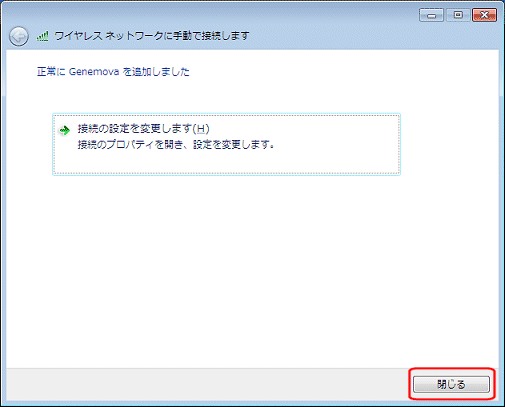505x407 pixels.
Task: Click the green wireless signal bars icon
Action: (42, 36)
